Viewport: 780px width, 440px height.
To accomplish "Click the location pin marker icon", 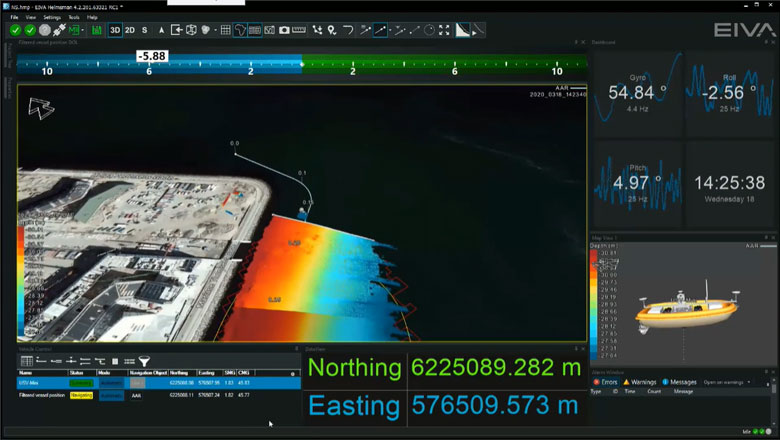I will [332, 30].
